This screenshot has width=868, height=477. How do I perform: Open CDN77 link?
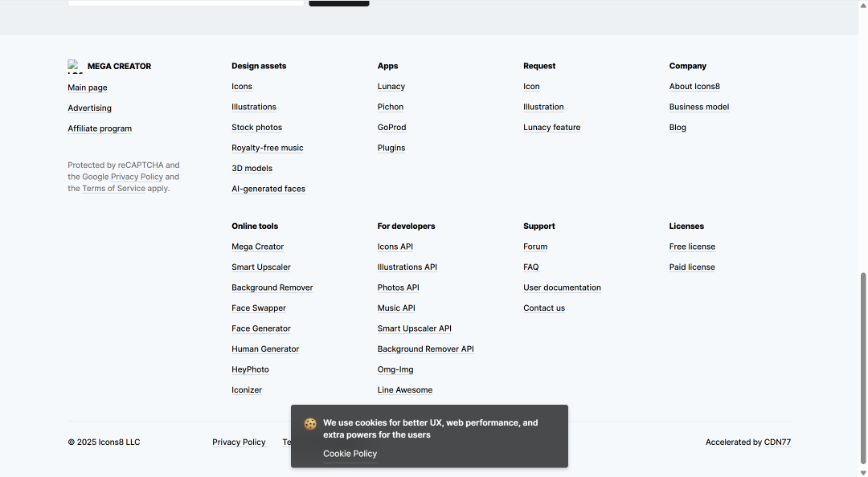[x=777, y=442]
